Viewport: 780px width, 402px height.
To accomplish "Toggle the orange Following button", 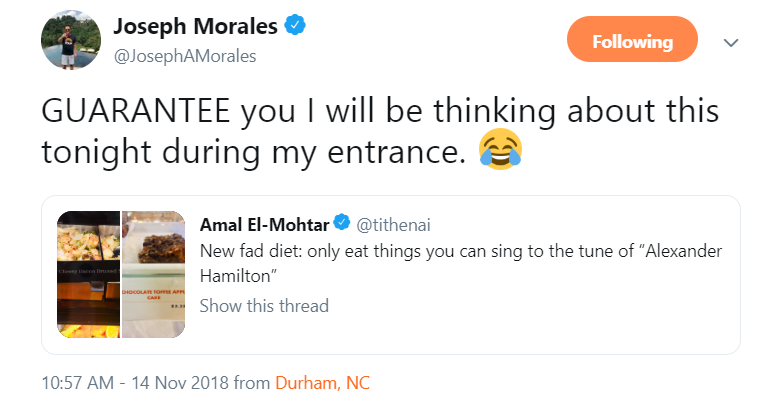I will click(632, 42).
